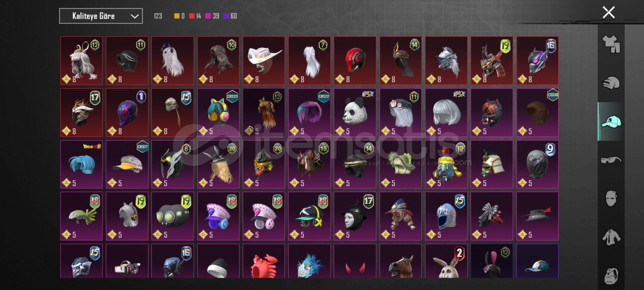
Task: Open the outfits category icon in sidebar
Action: pos(611,44)
